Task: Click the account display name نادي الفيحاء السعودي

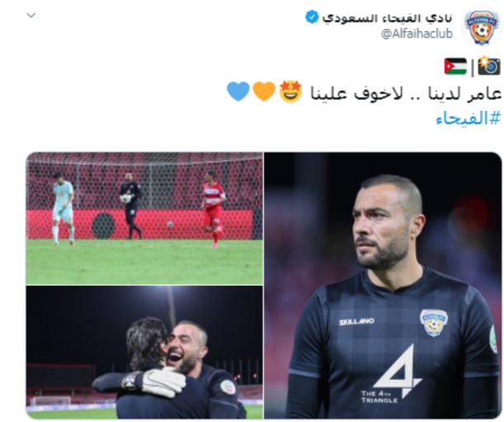Action: click(388, 17)
